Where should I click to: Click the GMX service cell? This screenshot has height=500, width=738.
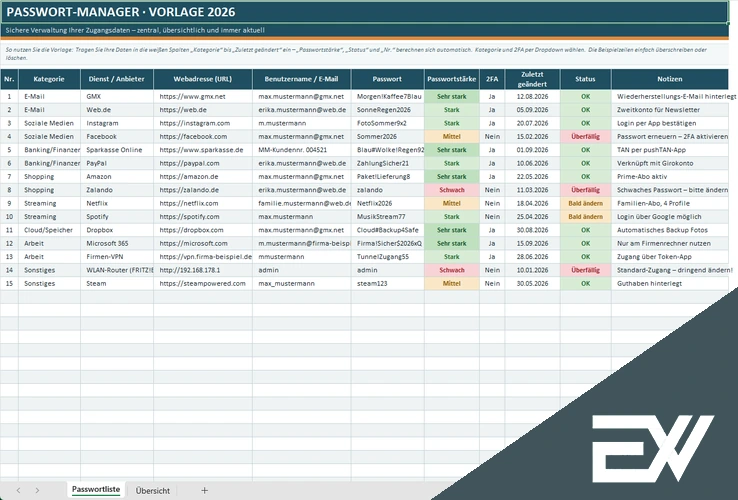click(x=117, y=97)
